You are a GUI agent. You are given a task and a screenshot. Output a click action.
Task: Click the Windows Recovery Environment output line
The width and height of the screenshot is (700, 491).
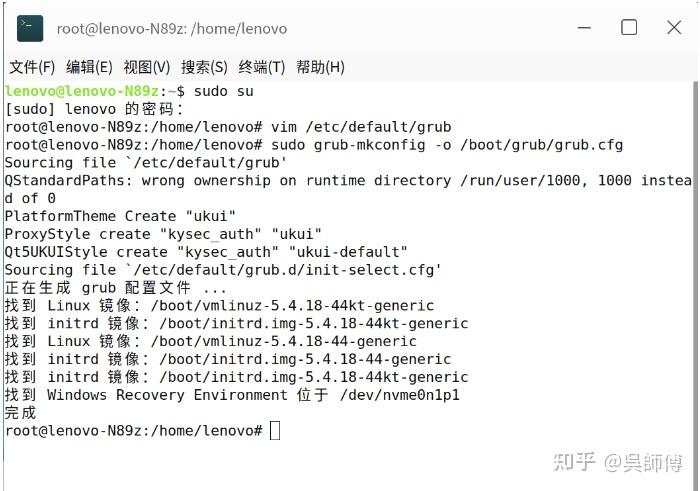[x=232, y=395]
